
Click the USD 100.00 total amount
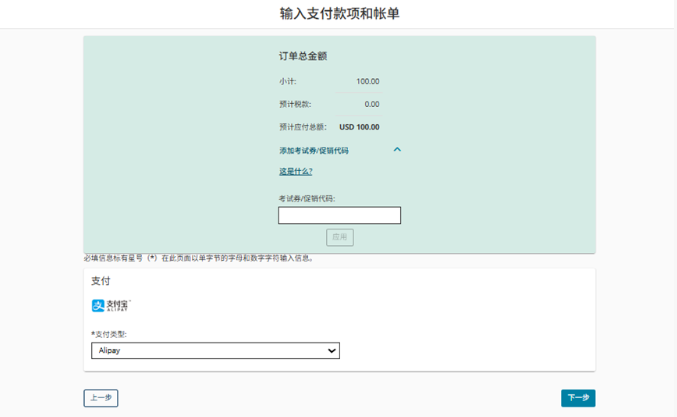point(359,127)
